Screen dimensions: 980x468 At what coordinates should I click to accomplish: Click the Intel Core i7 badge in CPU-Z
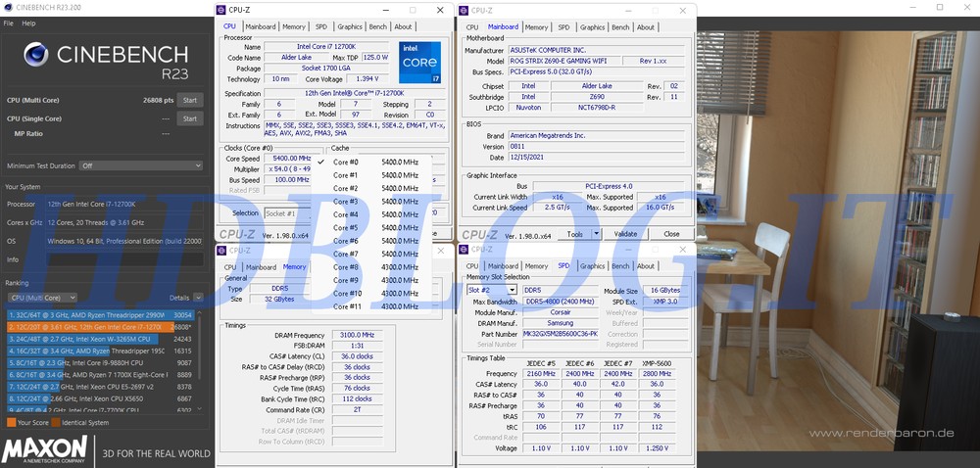[419, 62]
